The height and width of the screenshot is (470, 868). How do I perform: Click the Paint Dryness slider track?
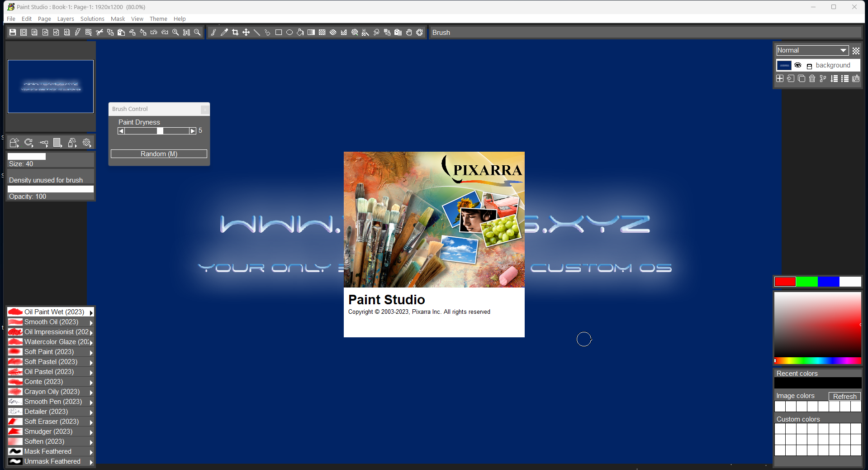point(157,131)
